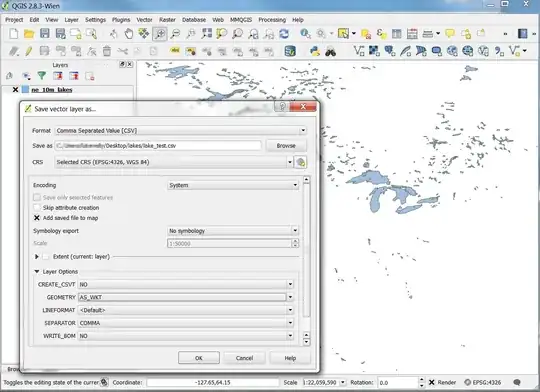Click the binoculars search icon
Screen dimensions: 540x392
330,52
